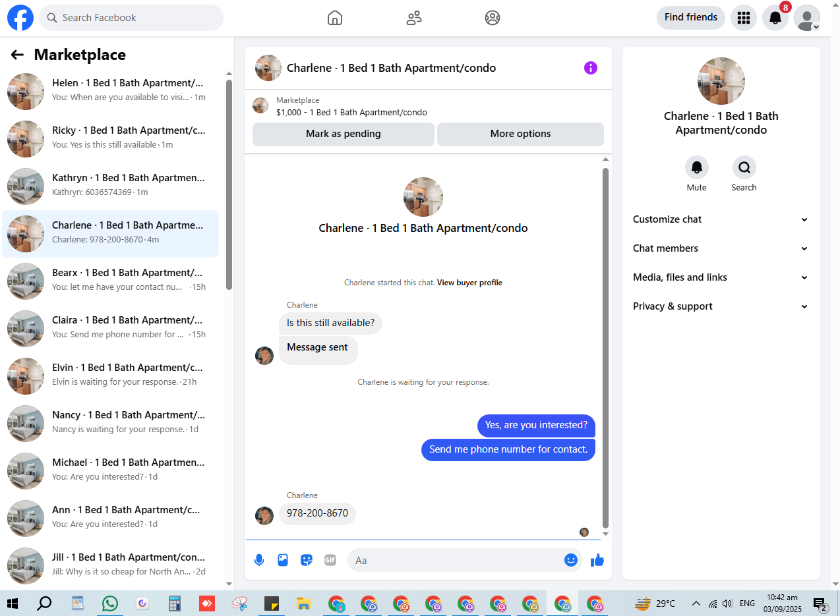Attach a photo using the image icon
This screenshot has height=616, width=840.
tap(283, 560)
